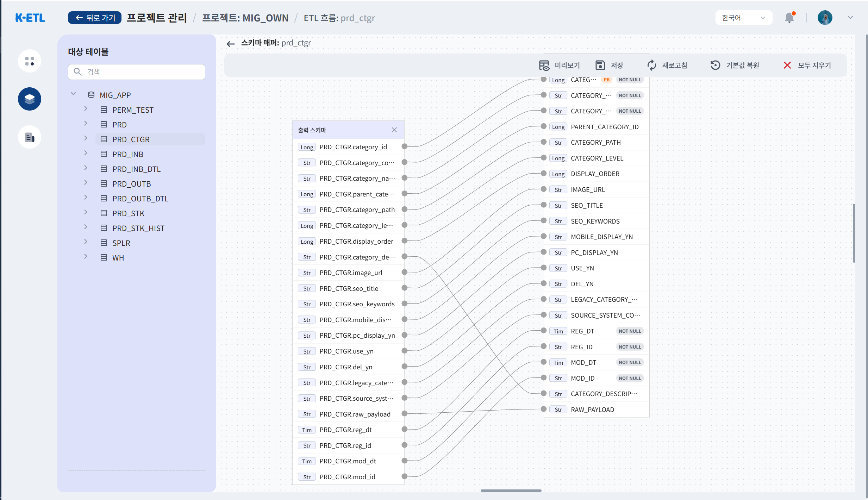Collapse the MIG_APP tree node

click(x=73, y=94)
